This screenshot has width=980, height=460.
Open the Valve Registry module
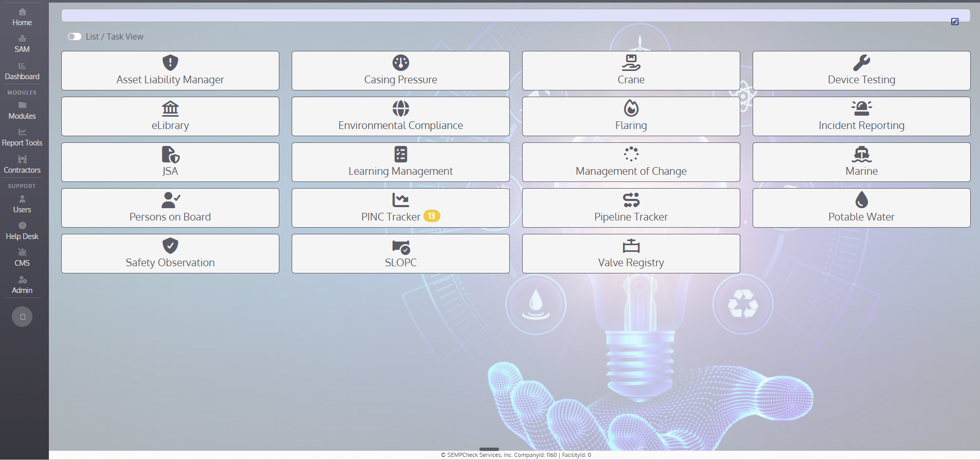coord(631,254)
